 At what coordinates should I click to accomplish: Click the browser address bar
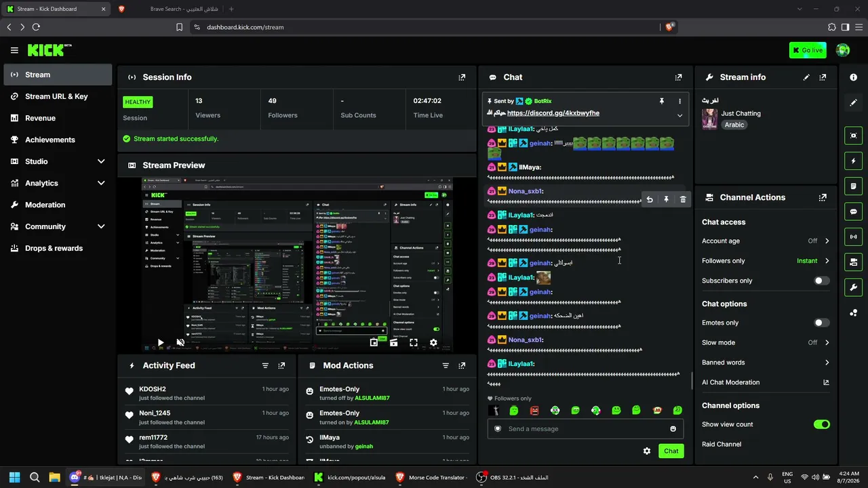(426, 27)
